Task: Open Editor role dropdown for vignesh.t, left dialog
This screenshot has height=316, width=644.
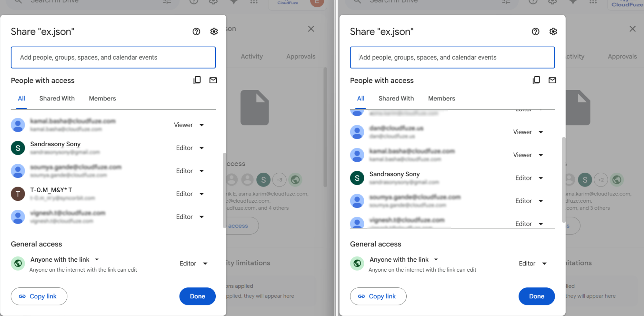Action: 190,217
